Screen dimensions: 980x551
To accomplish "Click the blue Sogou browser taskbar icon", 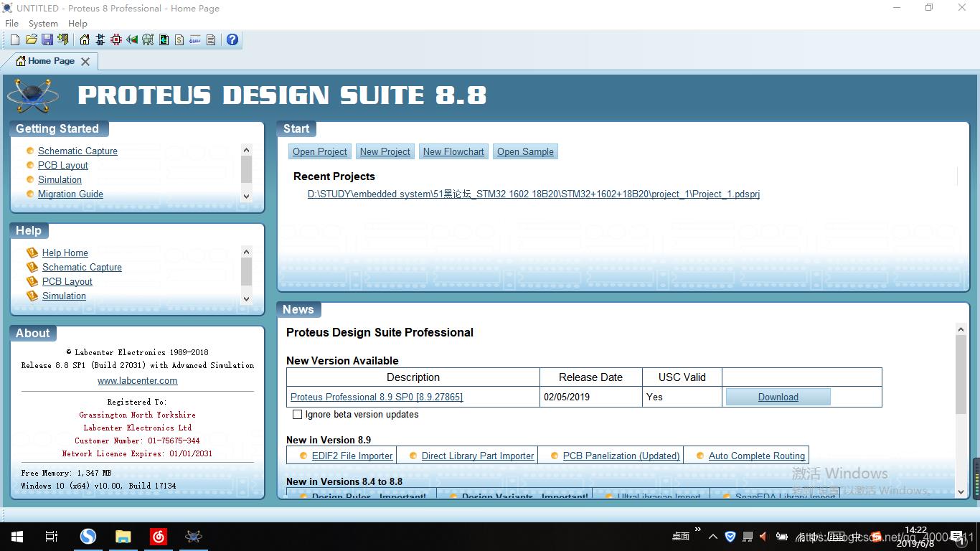I will (88, 537).
